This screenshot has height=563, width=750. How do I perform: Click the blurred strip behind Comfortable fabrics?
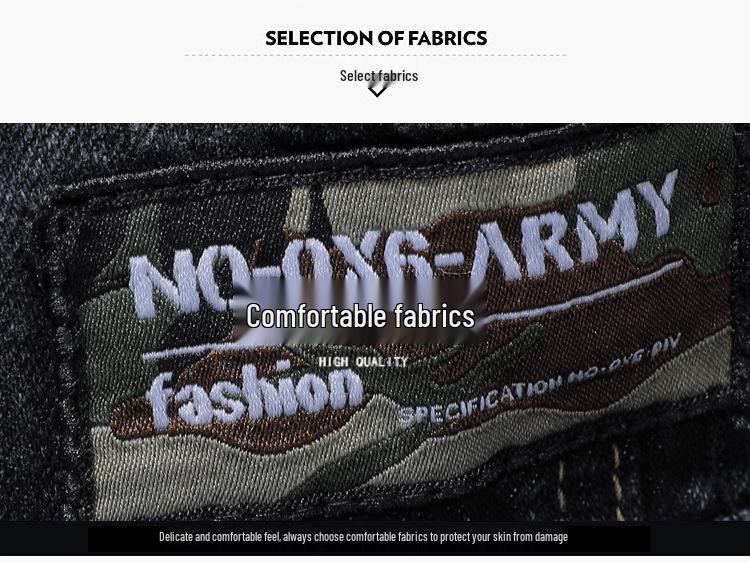(x=360, y=313)
